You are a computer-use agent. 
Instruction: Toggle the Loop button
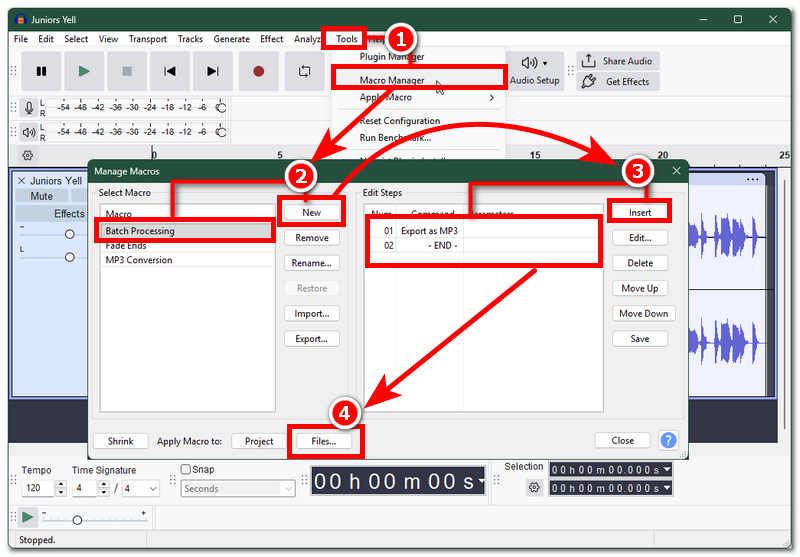305,71
